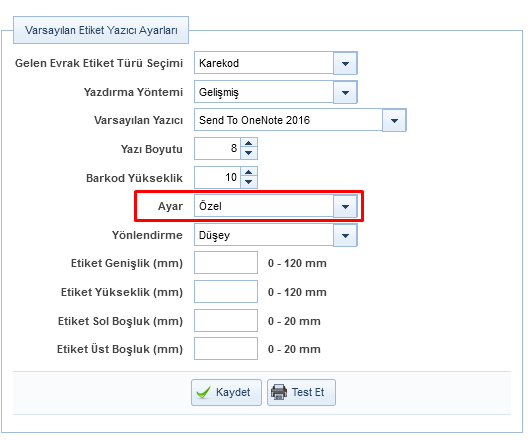Focus the Etiket Sol Boşluk (mm) input
Image resolution: width=531 pixels, height=440 pixels.
pyautogui.click(x=226, y=320)
